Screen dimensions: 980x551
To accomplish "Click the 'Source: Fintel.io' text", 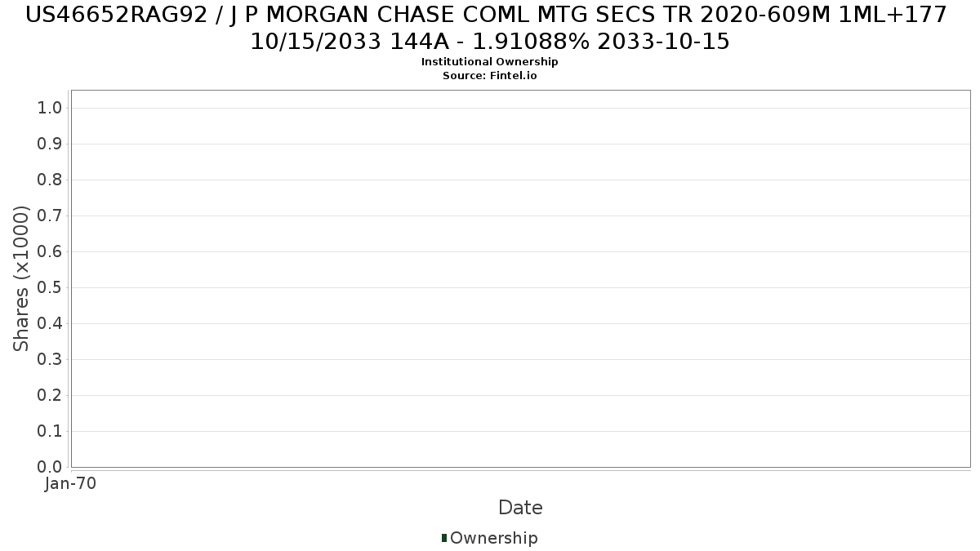I will coord(490,75).
